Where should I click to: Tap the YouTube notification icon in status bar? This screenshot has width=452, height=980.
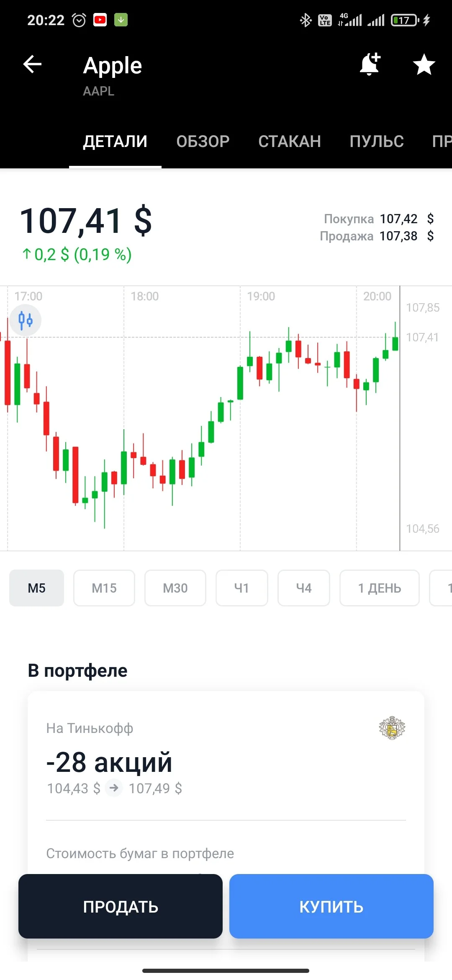point(100,20)
